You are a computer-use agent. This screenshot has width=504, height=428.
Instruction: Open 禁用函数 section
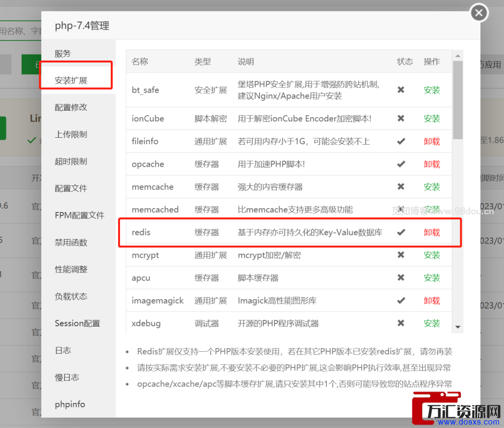(x=71, y=242)
